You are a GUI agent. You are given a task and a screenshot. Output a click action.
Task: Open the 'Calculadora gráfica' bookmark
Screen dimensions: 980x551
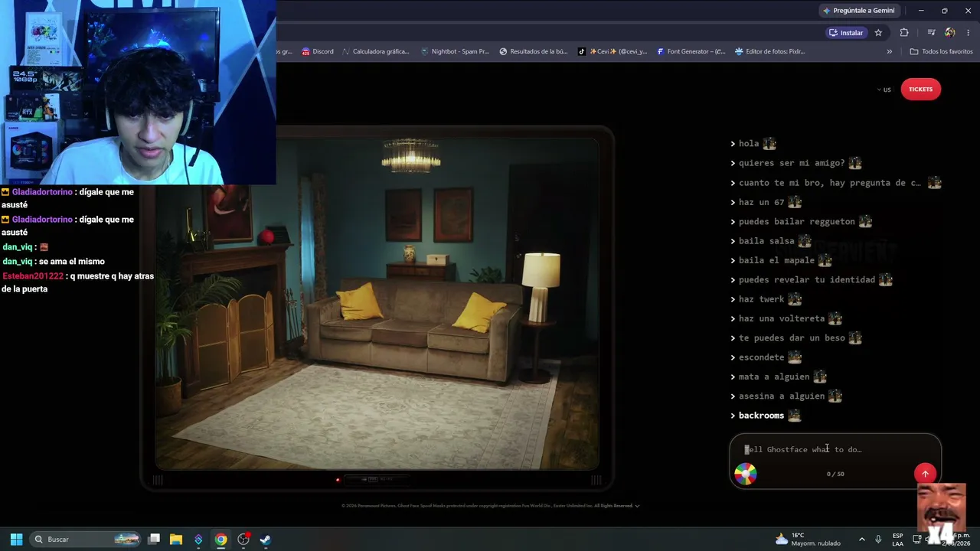click(x=376, y=51)
